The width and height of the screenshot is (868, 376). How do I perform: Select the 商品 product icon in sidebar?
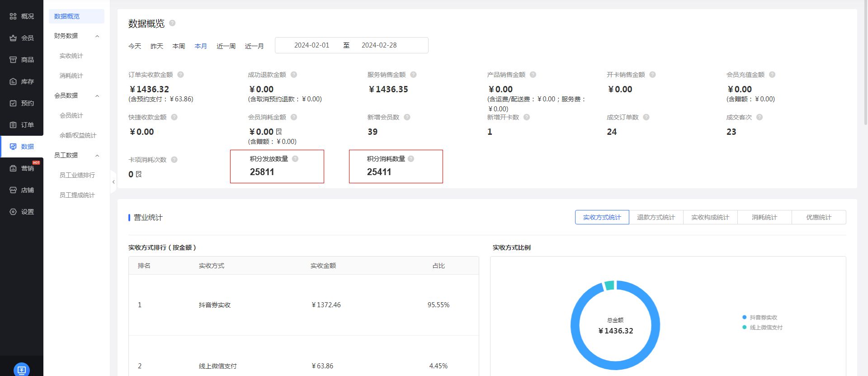click(13, 60)
